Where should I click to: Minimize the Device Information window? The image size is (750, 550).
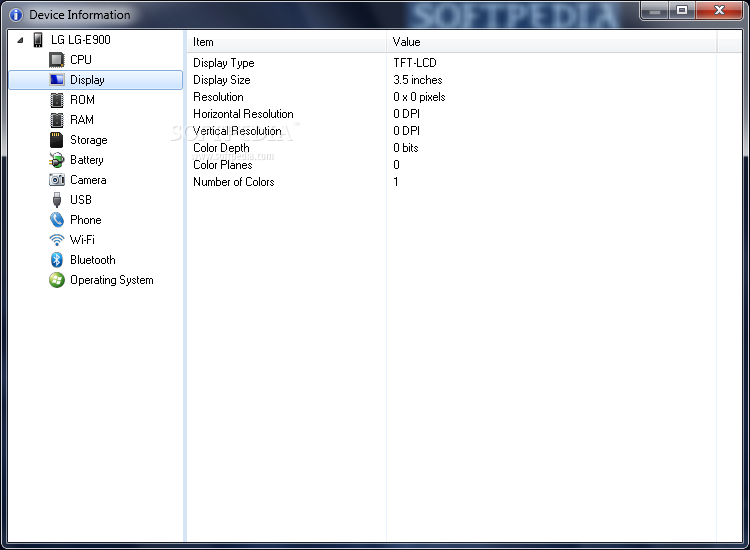(655, 11)
